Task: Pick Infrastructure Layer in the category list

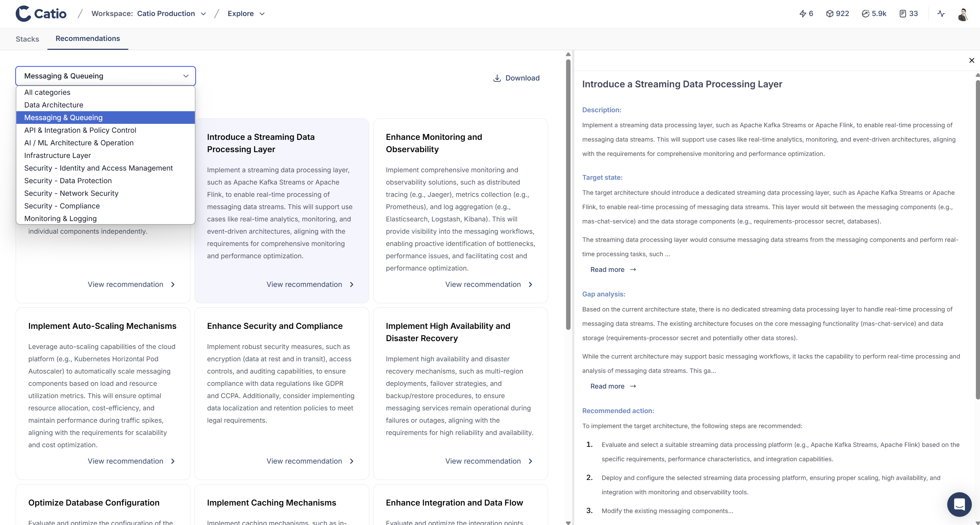Action: point(57,156)
